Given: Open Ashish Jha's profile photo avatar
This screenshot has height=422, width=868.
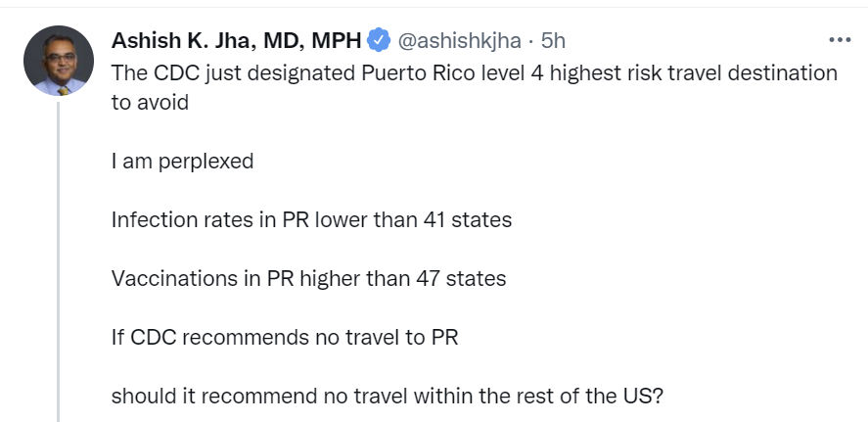Looking at the screenshot, I should [x=59, y=61].
